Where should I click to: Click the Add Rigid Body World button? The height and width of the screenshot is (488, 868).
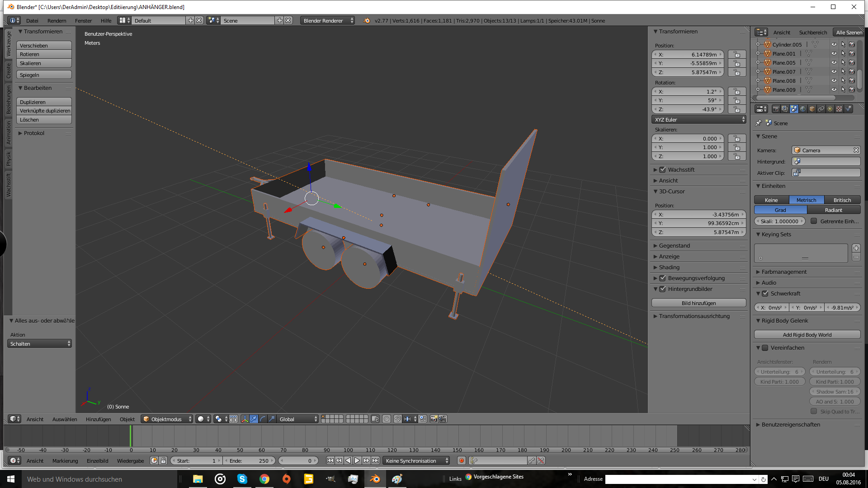tap(807, 334)
